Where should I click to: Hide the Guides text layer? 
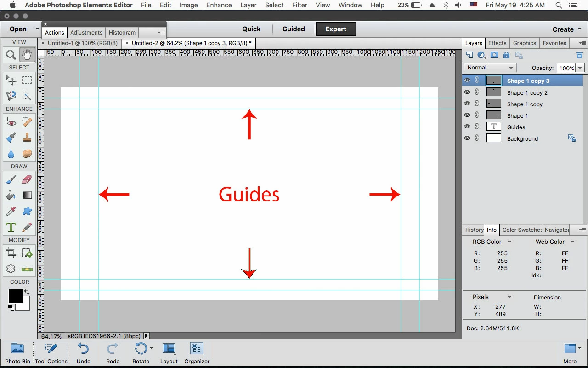click(x=467, y=126)
